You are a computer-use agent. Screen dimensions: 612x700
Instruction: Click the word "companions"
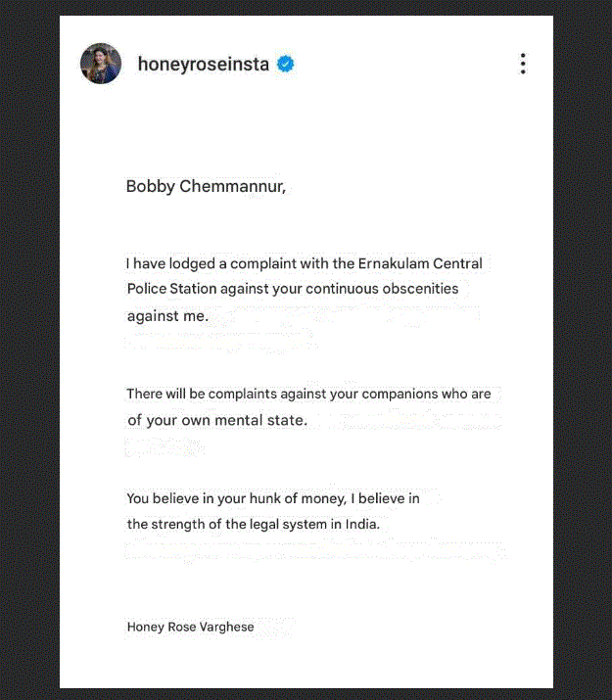pyautogui.click(x=403, y=395)
